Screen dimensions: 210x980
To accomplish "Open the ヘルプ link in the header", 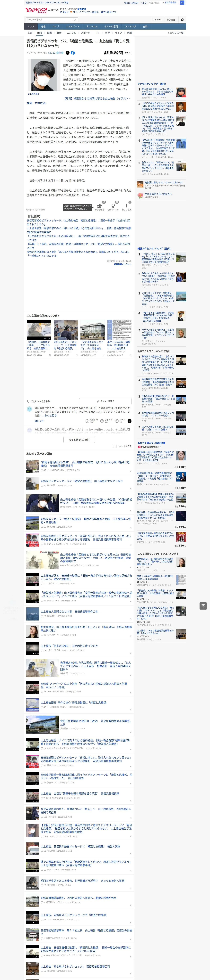I will pos(143,3).
